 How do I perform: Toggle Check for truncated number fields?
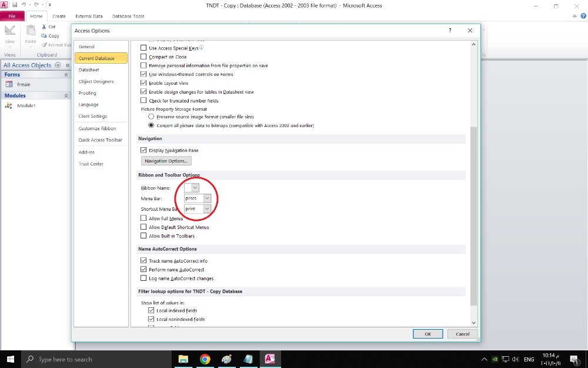[143, 100]
